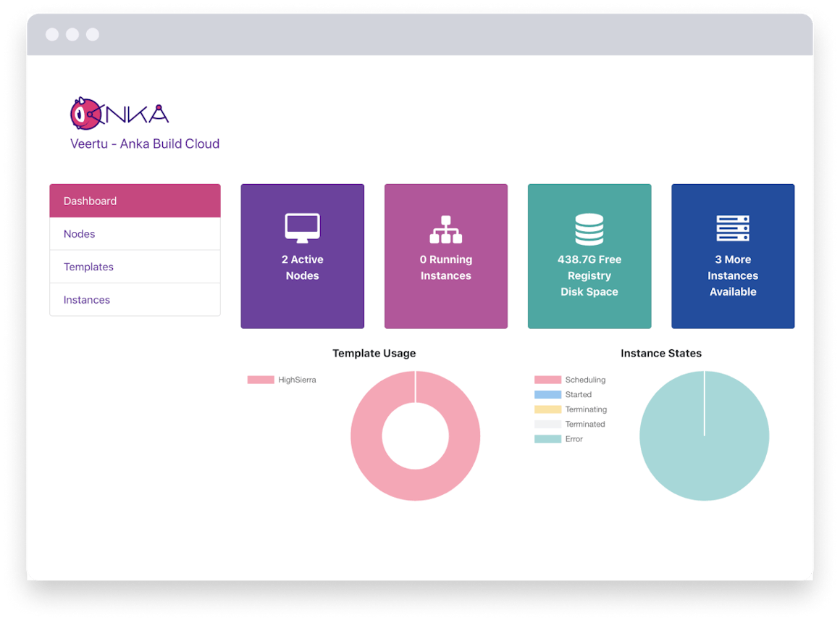Open the Dashboard menu item
The height and width of the screenshot is (621, 840).
[135, 201]
